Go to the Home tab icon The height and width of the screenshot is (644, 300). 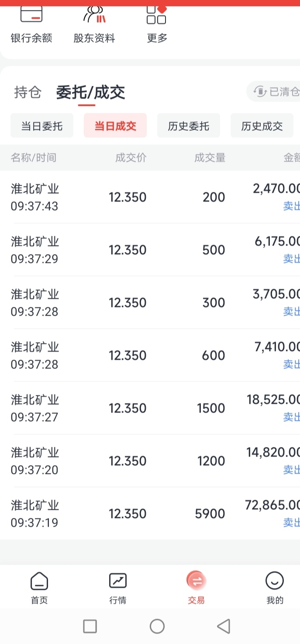[x=39, y=581]
